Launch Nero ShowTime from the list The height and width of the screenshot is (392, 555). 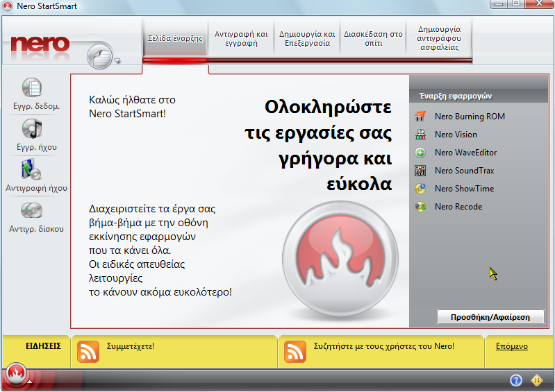(464, 189)
